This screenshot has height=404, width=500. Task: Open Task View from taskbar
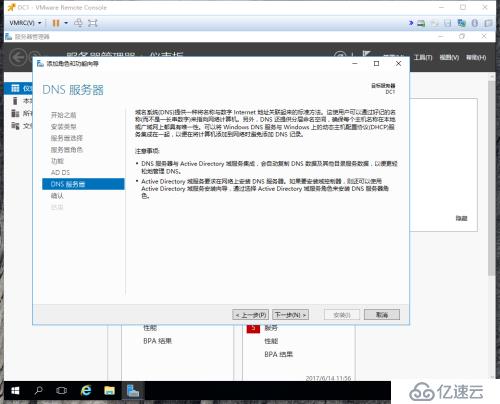point(62,390)
